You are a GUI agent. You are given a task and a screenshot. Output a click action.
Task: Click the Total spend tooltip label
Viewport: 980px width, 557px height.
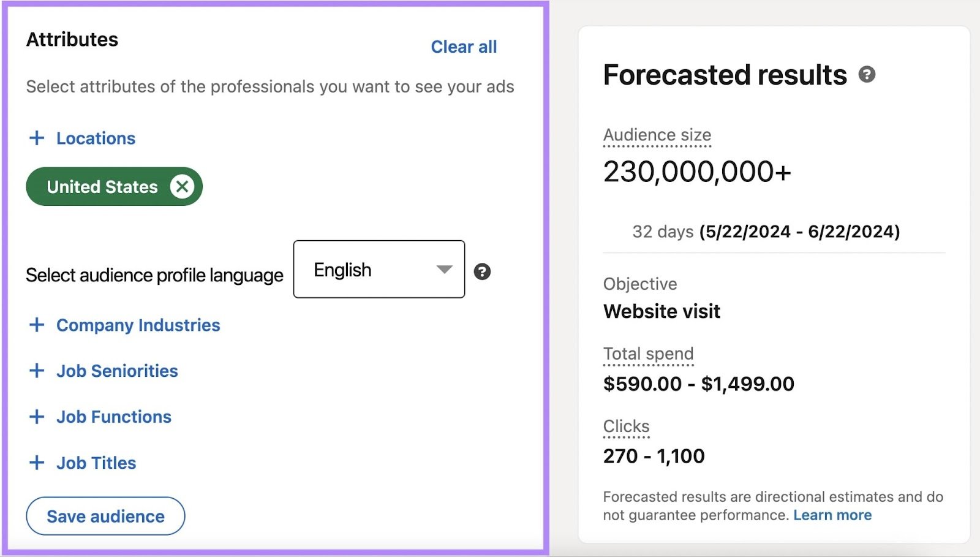coord(648,354)
